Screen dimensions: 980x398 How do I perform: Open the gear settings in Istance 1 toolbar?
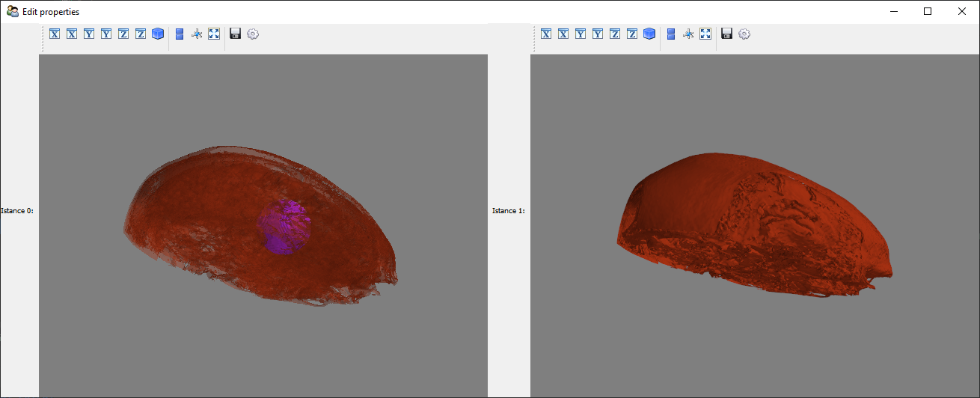tap(744, 34)
